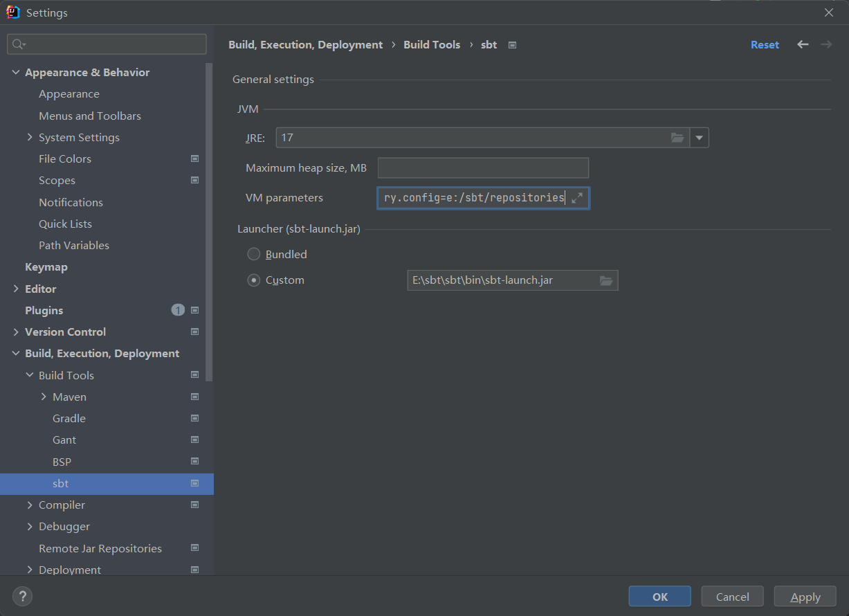Select BSP in Build Tools
The image size is (849, 616).
[x=62, y=462]
